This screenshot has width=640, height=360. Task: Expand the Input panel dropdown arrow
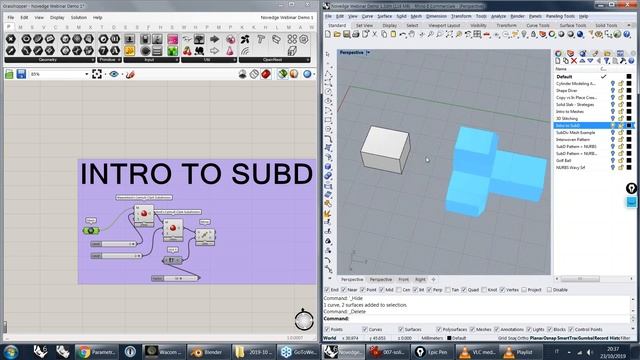click(x=176, y=60)
